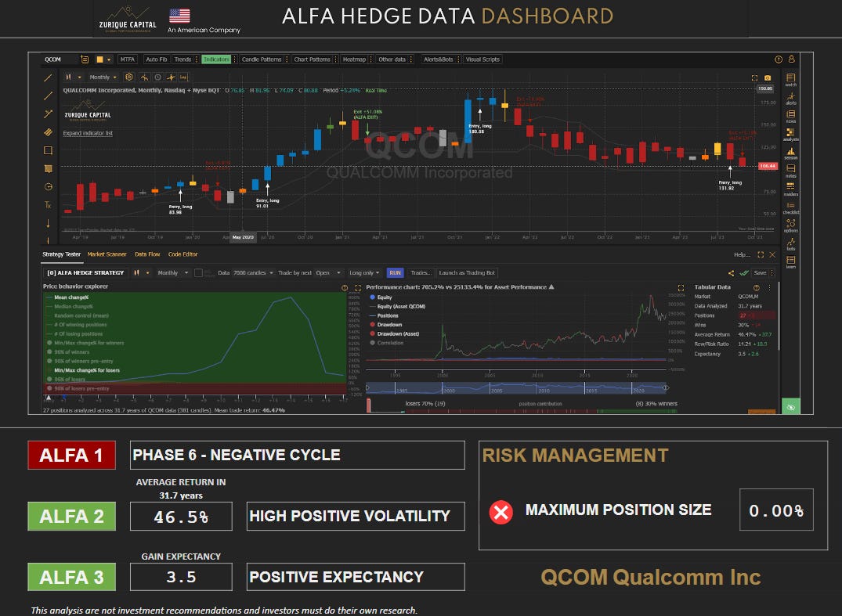
Task: Click the Expand indicator list link
Action: [x=88, y=133]
